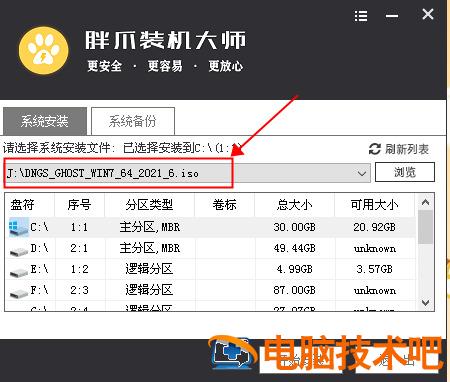The width and height of the screenshot is (450, 382).
Task: Click the 卷标 column header
Action: [x=224, y=204]
